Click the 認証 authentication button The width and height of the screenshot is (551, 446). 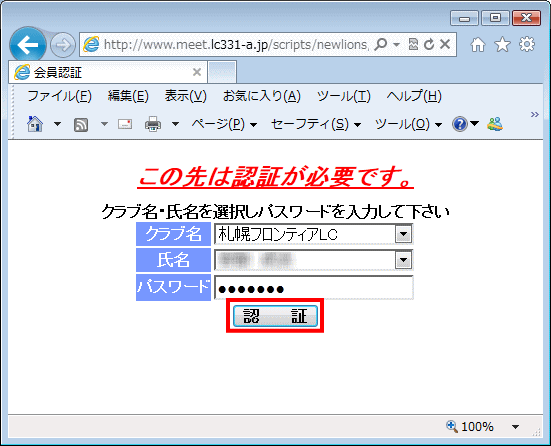point(275,316)
